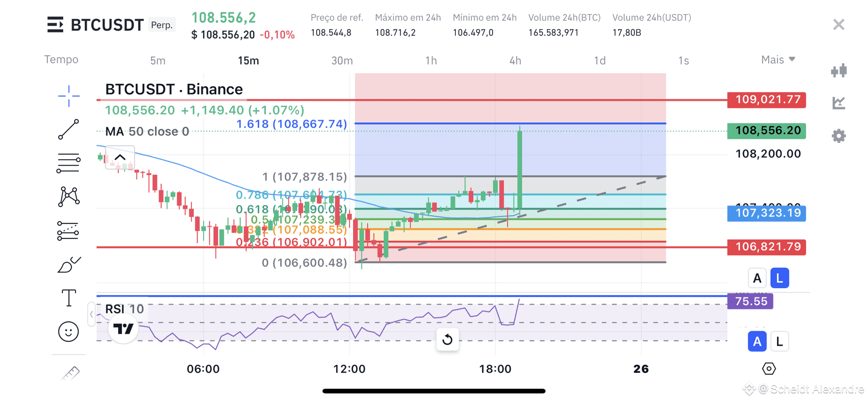868x401 pixels.
Task: Switch to the 15m timeframe
Action: tap(248, 61)
